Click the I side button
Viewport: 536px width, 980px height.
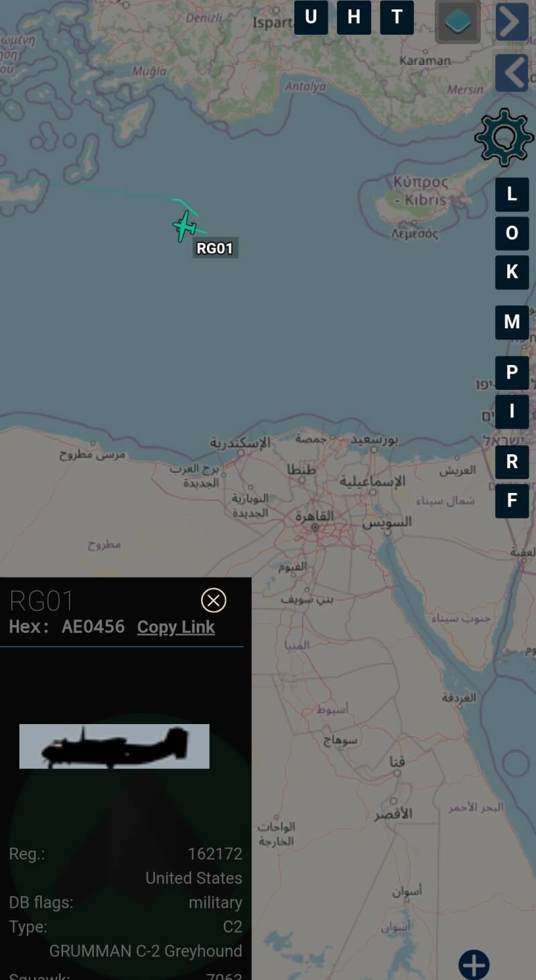[512, 411]
